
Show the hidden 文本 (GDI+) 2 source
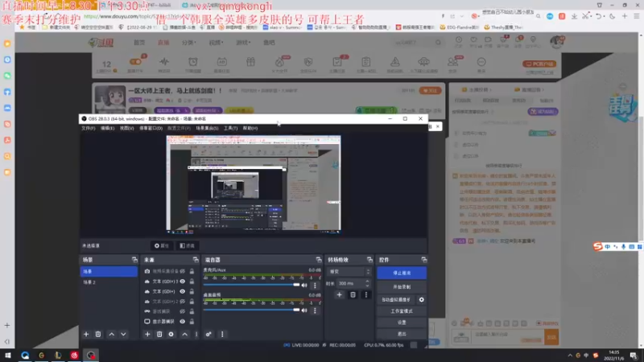(182, 301)
